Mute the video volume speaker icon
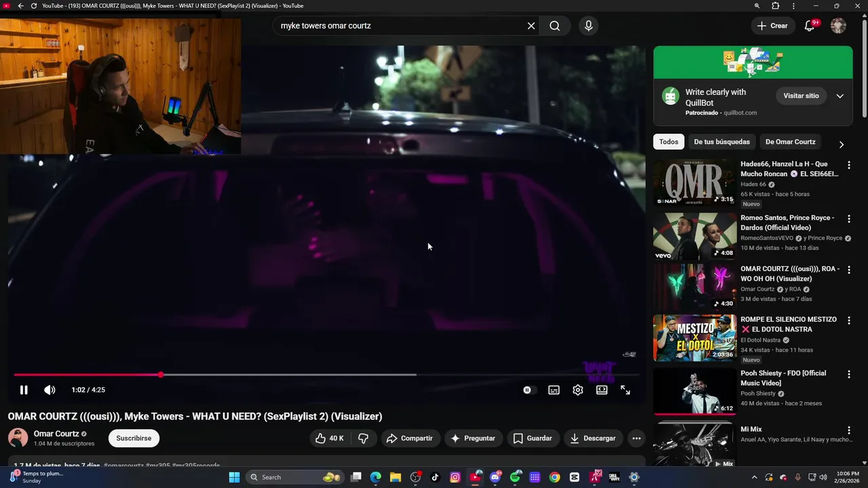 tap(50, 390)
